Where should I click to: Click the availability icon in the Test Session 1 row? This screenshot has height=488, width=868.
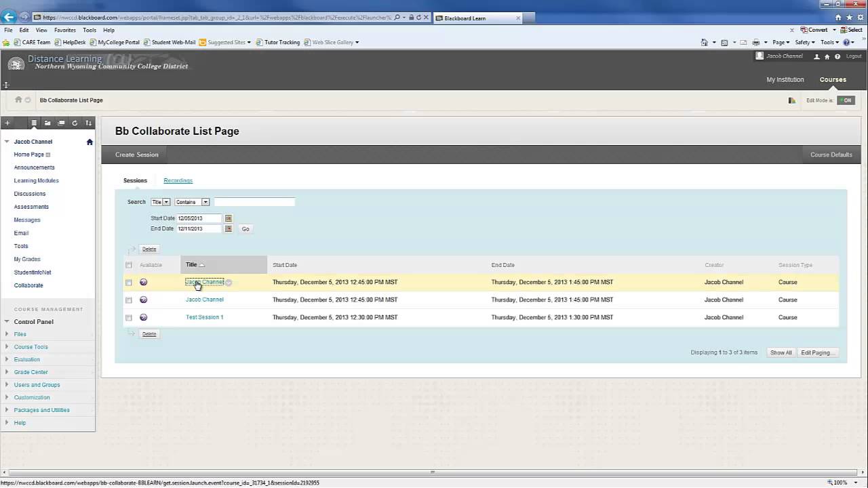tap(143, 317)
